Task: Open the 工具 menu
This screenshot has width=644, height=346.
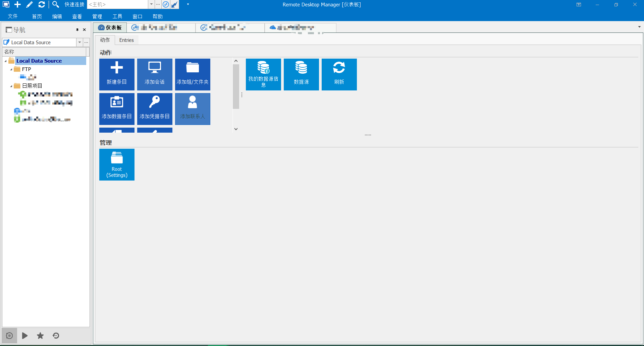Action: 117,16
